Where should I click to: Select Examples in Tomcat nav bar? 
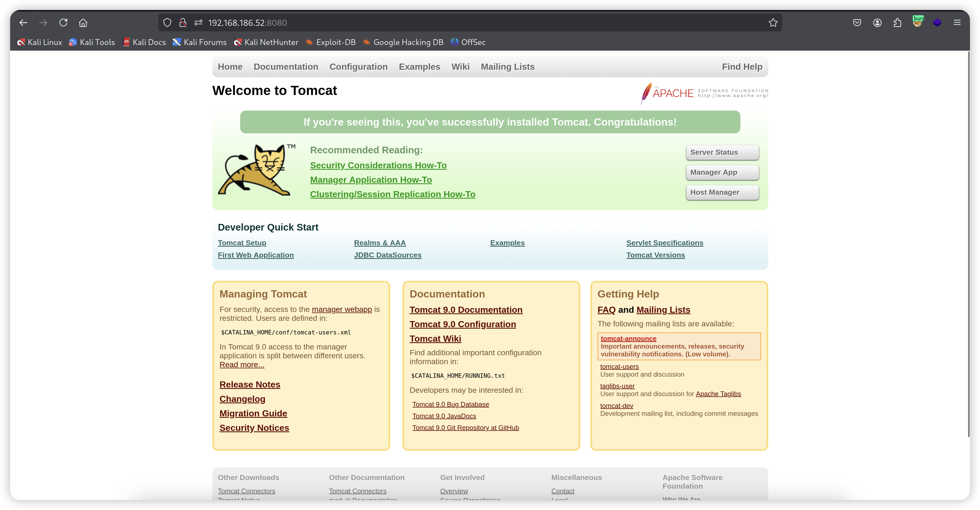tap(419, 67)
